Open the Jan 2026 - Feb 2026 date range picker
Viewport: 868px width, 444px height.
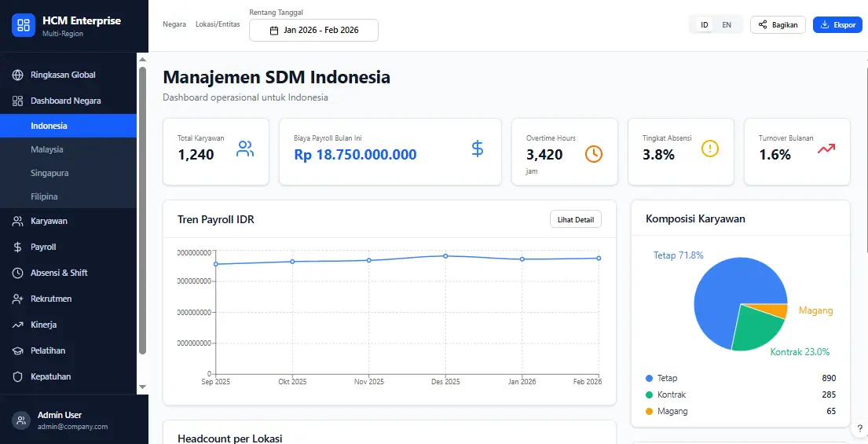314,31
